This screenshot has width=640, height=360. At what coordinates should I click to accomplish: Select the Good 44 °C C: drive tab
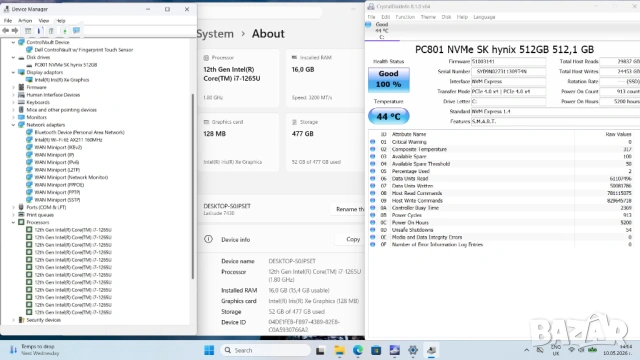click(382, 31)
